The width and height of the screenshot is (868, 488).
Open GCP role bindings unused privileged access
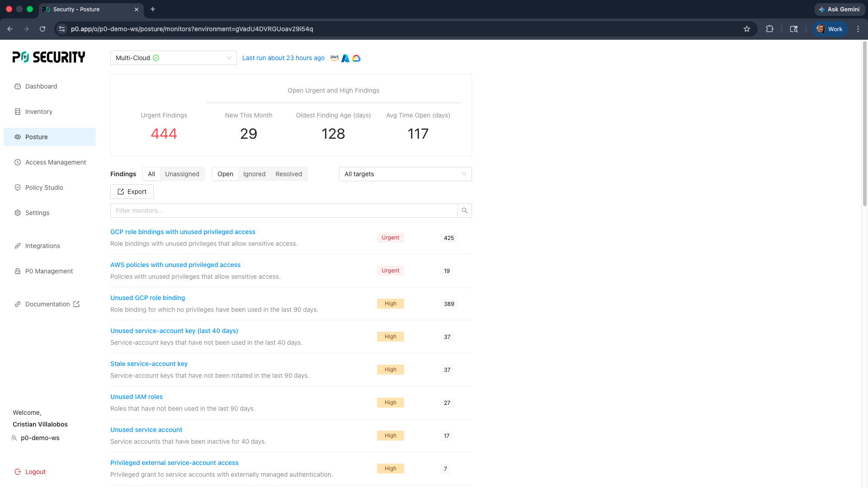tap(183, 232)
